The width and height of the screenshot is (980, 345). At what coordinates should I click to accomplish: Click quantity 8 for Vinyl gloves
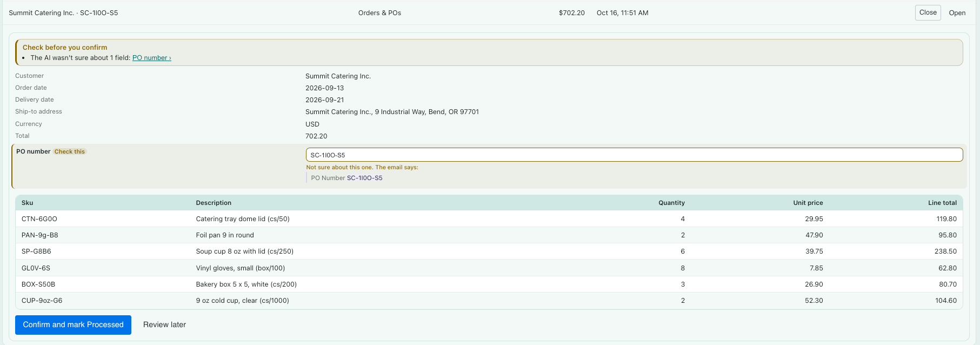point(683,268)
